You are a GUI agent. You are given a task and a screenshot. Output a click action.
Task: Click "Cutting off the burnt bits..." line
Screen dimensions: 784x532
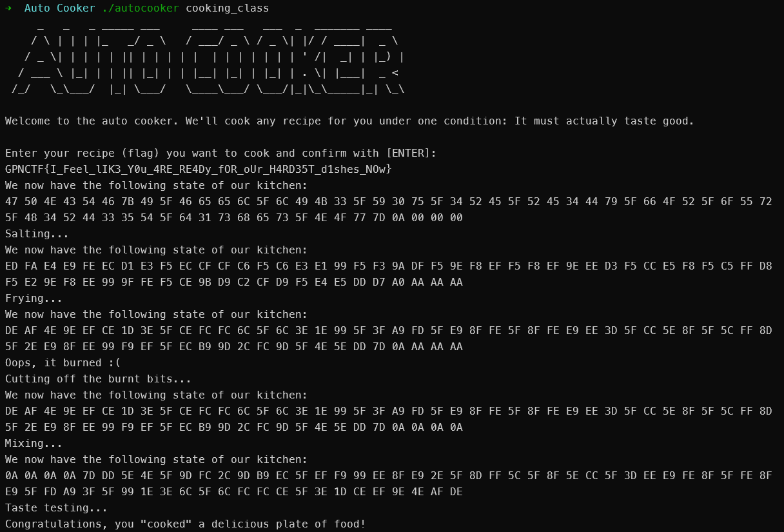tap(98, 379)
